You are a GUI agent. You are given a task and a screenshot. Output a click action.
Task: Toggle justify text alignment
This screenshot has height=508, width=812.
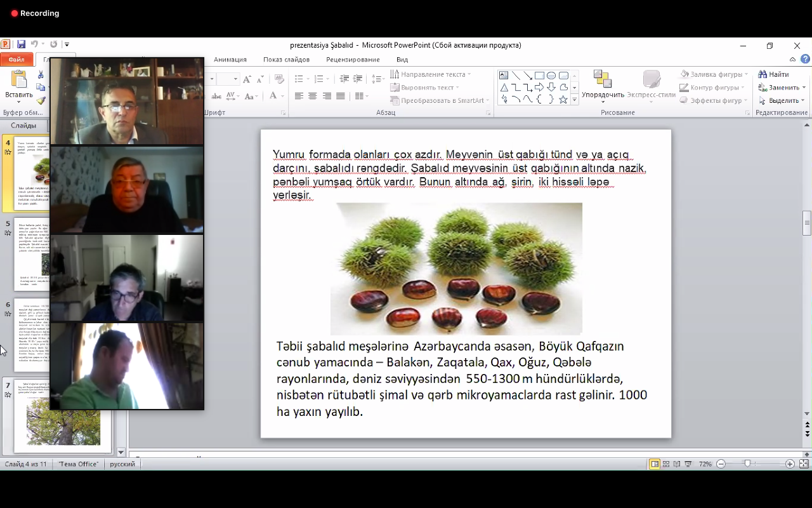point(341,96)
